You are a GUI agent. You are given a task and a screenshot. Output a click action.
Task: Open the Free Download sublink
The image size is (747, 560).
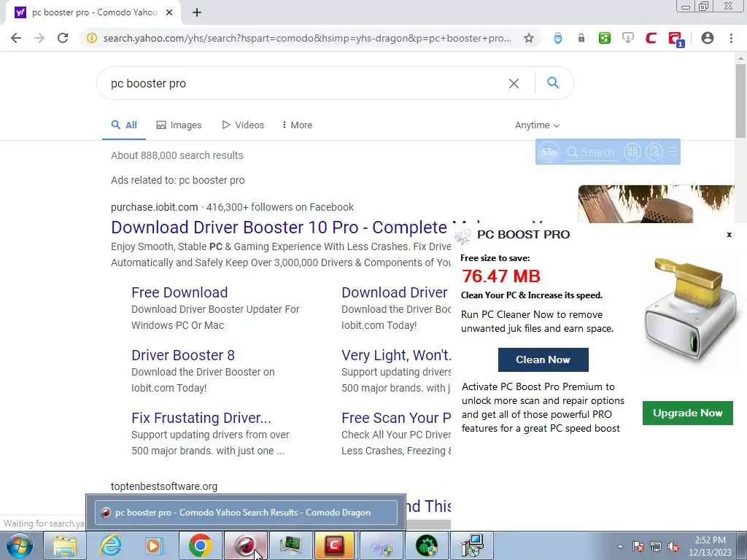coord(179,292)
